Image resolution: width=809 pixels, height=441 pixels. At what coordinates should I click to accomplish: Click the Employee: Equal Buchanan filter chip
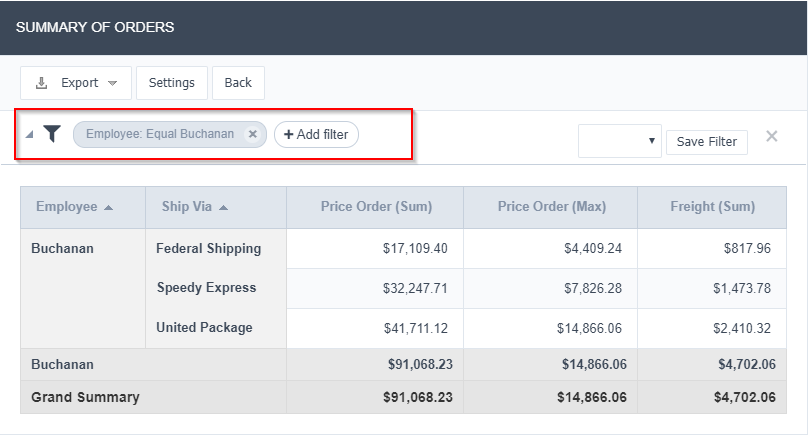(x=160, y=134)
